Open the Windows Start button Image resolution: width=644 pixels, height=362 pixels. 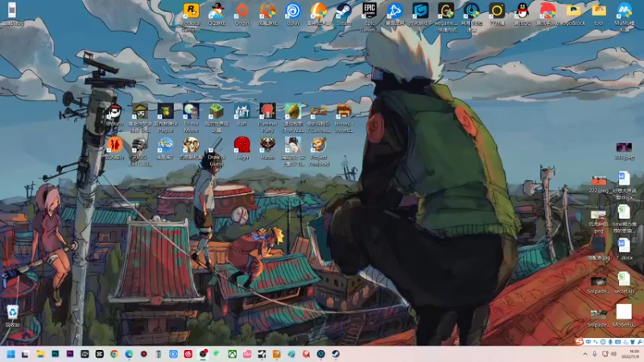pos(10,354)
